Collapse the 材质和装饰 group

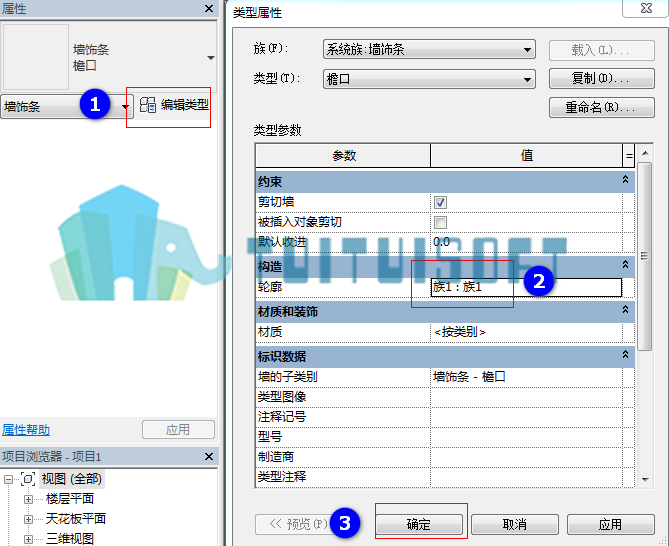pos(625,310)
